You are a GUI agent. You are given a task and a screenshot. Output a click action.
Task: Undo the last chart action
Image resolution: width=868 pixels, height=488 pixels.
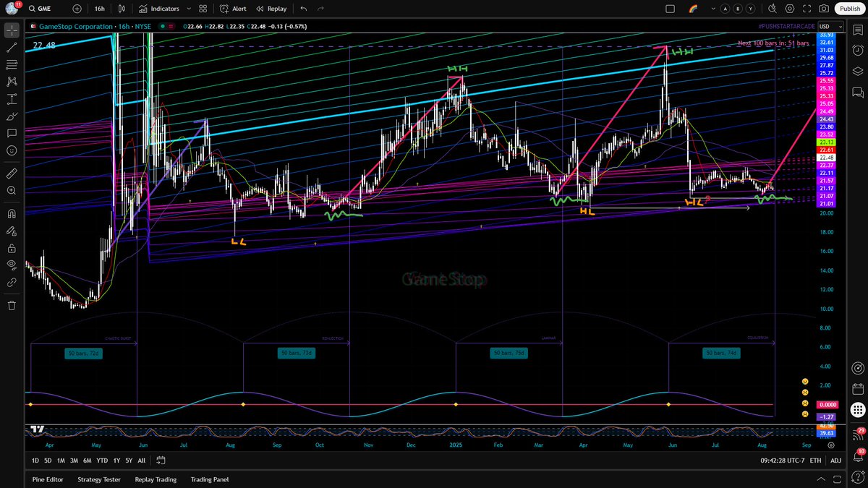click(303, 9)
